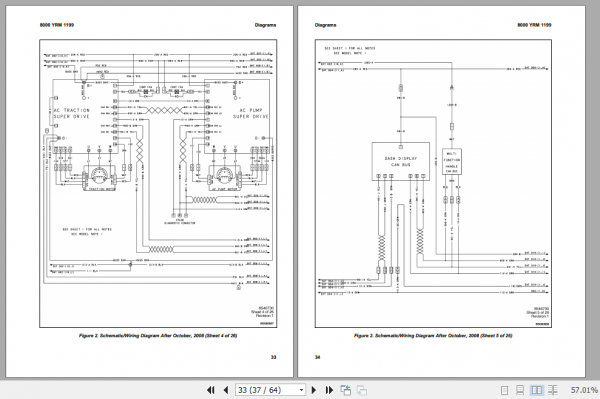This screenshot has height=399, width=600.
Task: Click the Diagrams header on left page
Action: (x=265, y=25)
